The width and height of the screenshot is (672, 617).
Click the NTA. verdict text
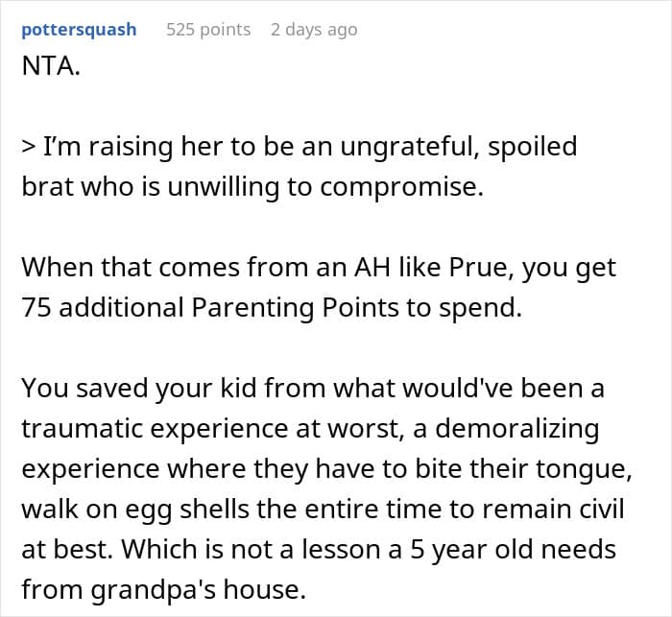coord(51,66)
